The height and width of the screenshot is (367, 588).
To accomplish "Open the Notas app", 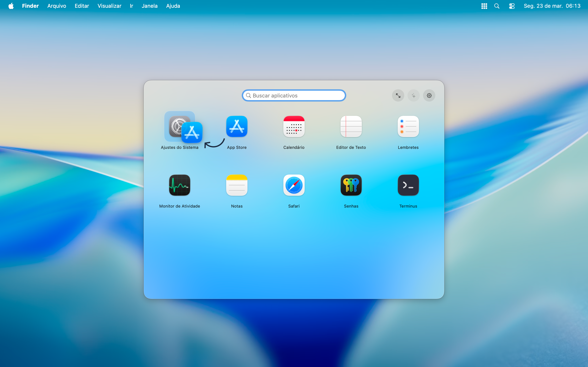I will (236, 185).
